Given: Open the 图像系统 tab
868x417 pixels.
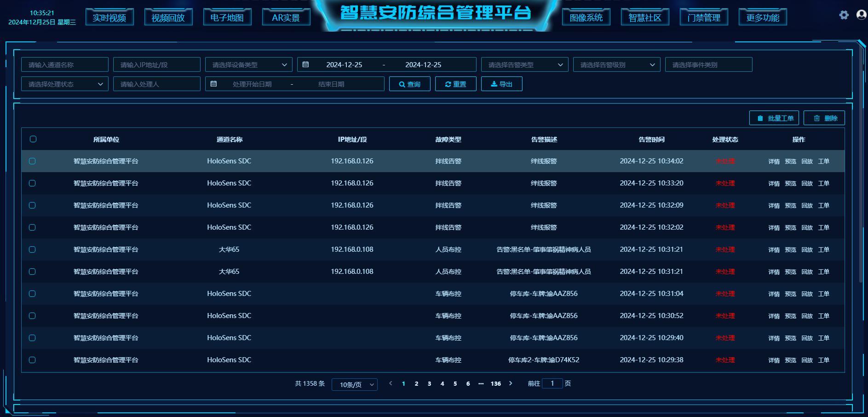Looking at the screenshot, I should pyautogui.click(x=586, y=17).
